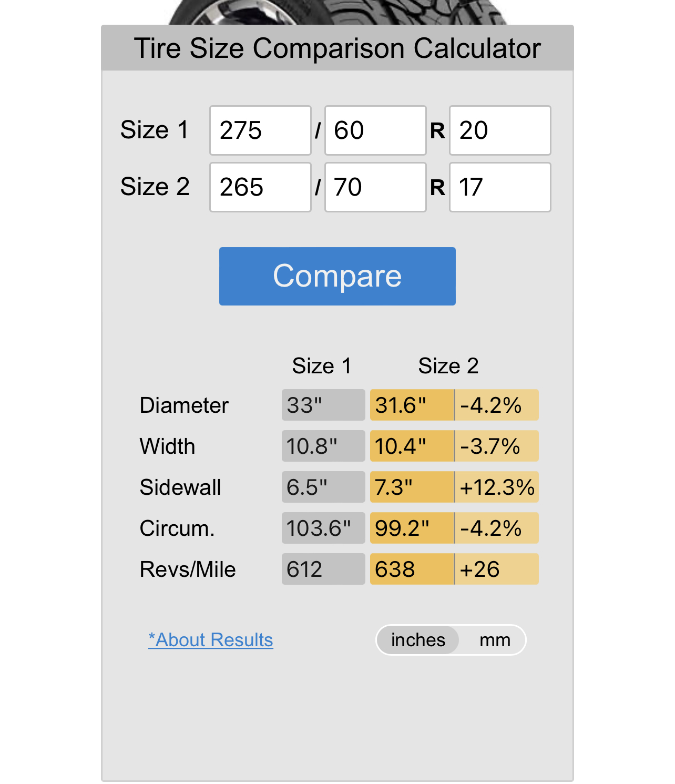Edit Size 2 width field showing 265
This screenshot has width=675, height=784.
tap(260, 187)
